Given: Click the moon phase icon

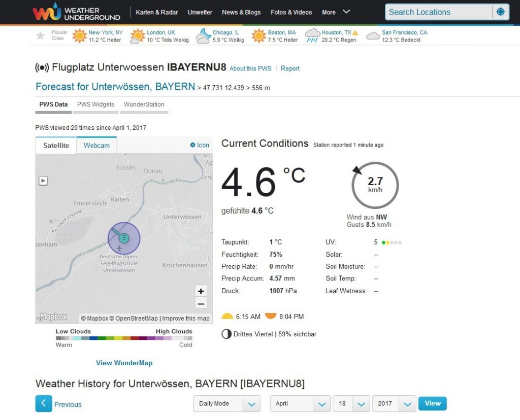Looking at the screenshot, I should pyautogui.click(x=226, y=334).
